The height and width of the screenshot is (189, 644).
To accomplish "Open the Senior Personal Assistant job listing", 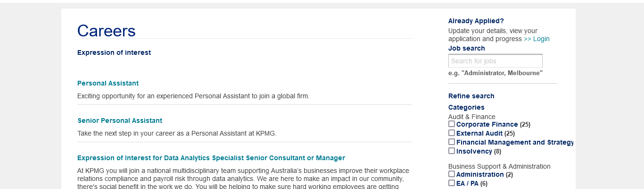I will tap(120, 120).
